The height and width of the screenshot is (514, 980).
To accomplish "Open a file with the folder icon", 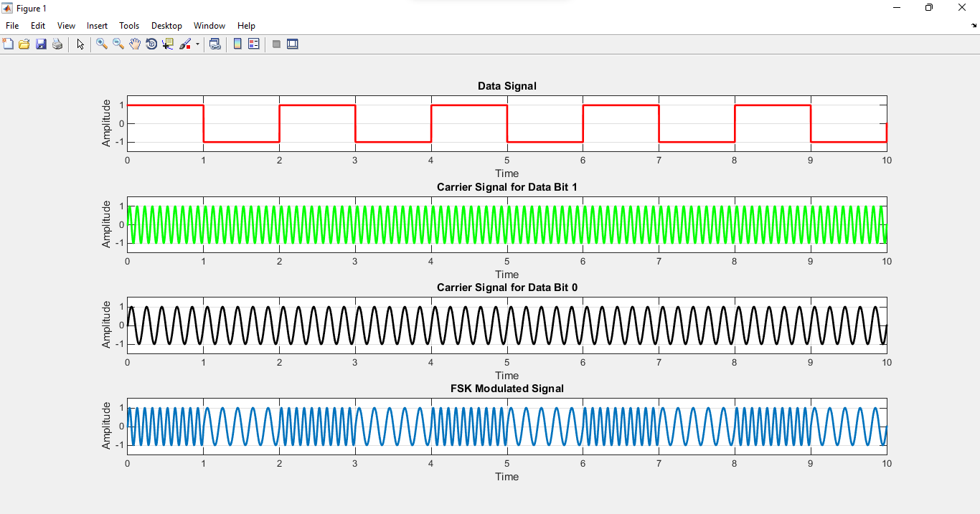I will (24, 44).
